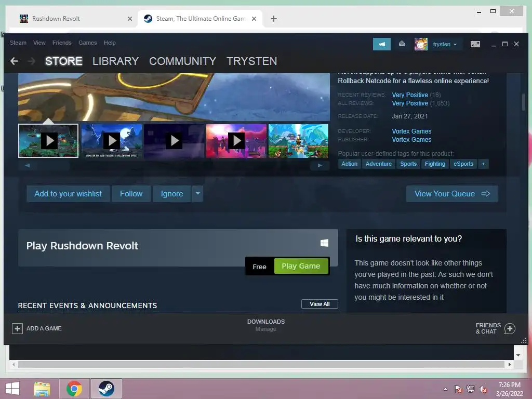Click Steam taskbar icon
Screen dimensions: 532x399
[106, 389]
